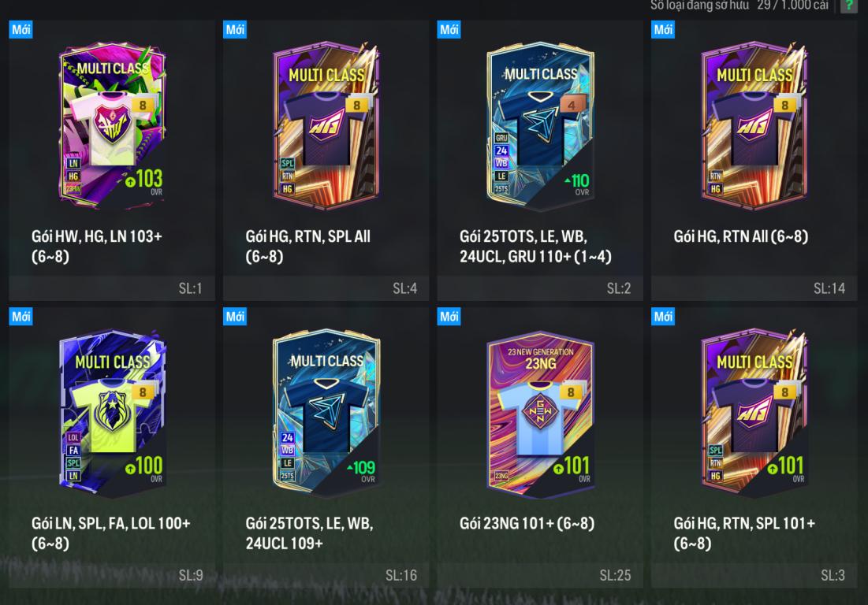Click the Mới badge on the 23NG pack
The height and width of the screenshot is (605, 868).
449,317
